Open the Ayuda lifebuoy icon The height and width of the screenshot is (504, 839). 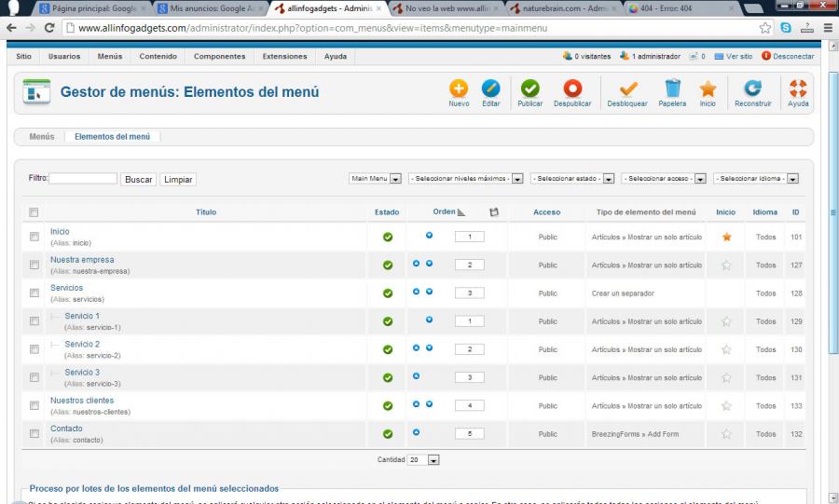click(798, 89)
